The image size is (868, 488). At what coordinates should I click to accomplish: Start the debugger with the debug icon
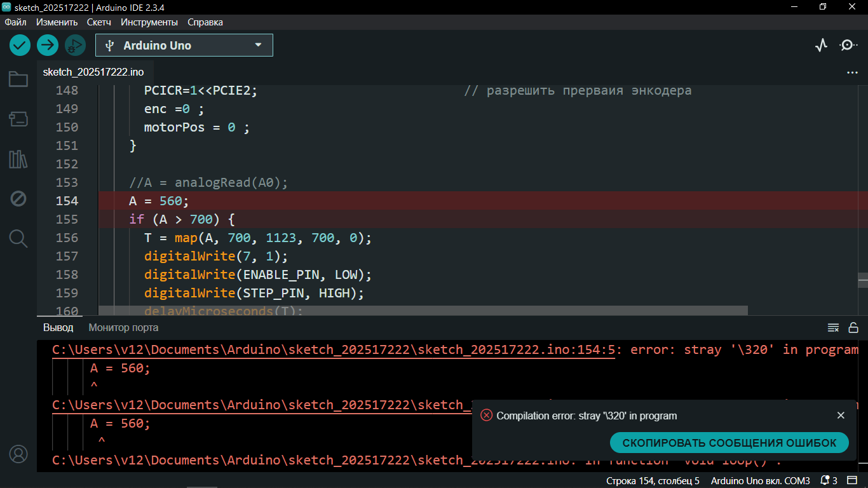pyautogui.click(x=75, y=45)
